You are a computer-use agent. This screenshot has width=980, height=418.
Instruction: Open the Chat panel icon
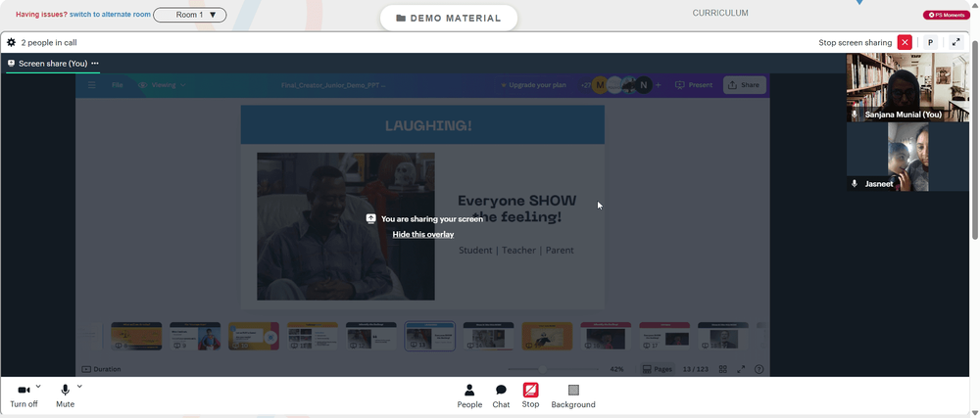(x=501, y=391)
